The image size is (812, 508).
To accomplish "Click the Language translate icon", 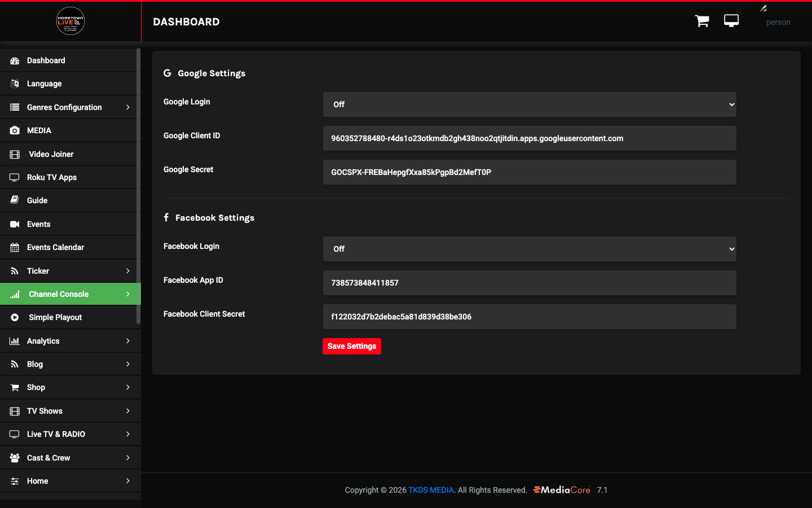I will coord(15,84).
